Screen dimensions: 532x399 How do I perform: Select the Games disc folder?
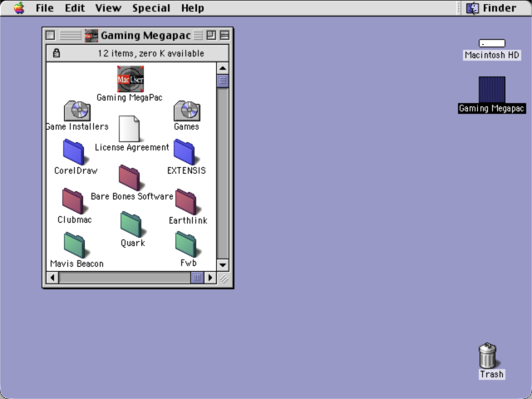pos(187,111)
